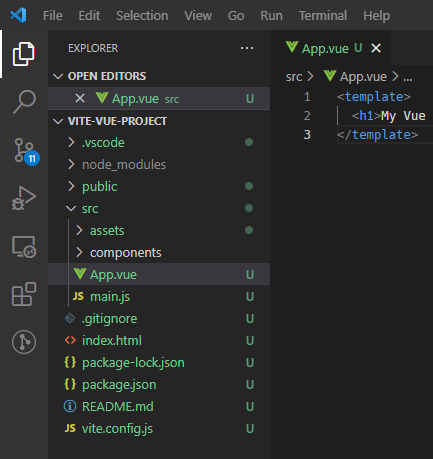433x459 pixels.
Task: Open the Terminal menu
Action: (323, 16)
